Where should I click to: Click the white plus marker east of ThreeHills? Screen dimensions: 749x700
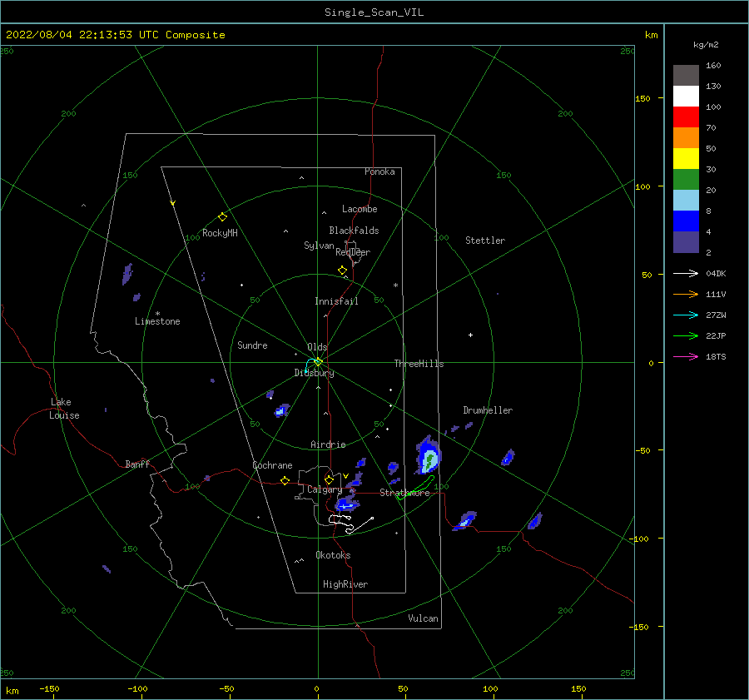coord(470,335)
